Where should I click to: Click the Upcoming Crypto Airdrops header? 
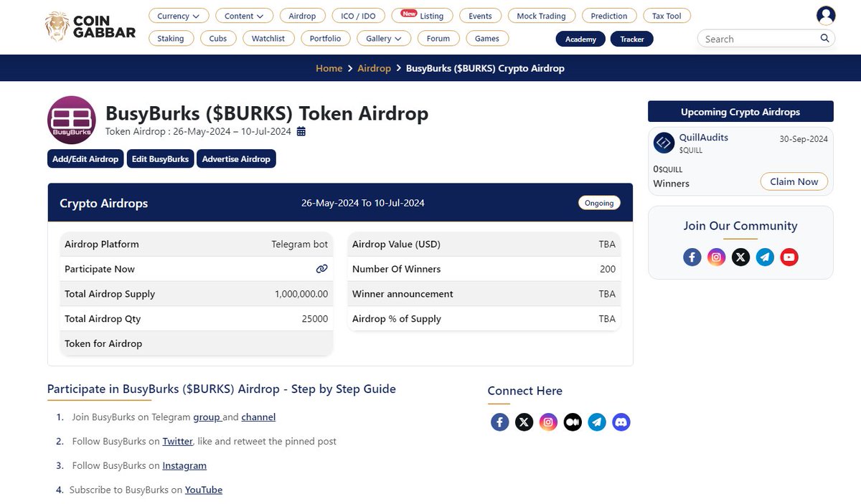point(740,112)
